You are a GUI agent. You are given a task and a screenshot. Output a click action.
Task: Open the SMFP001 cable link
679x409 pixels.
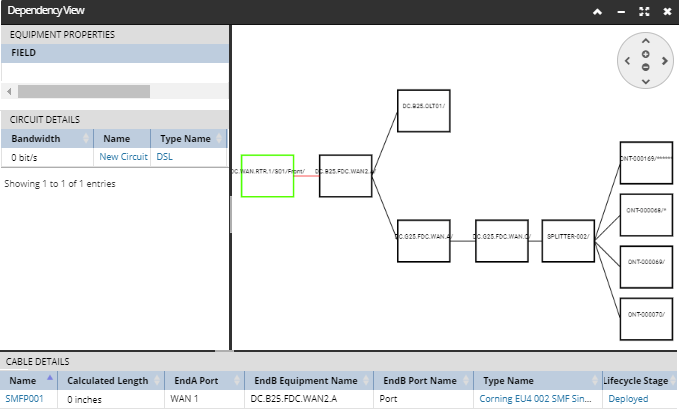coord(24,399)
